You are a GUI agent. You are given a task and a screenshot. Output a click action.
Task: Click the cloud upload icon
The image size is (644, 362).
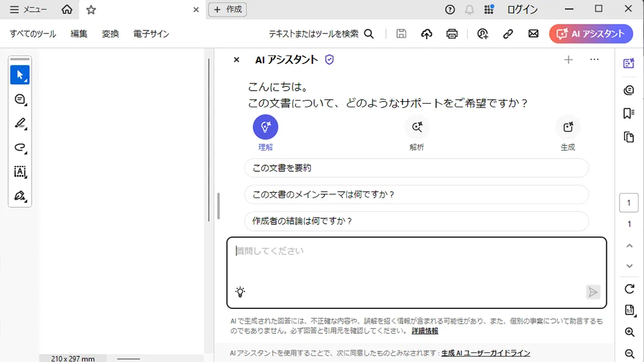click(x=427, y=34)
